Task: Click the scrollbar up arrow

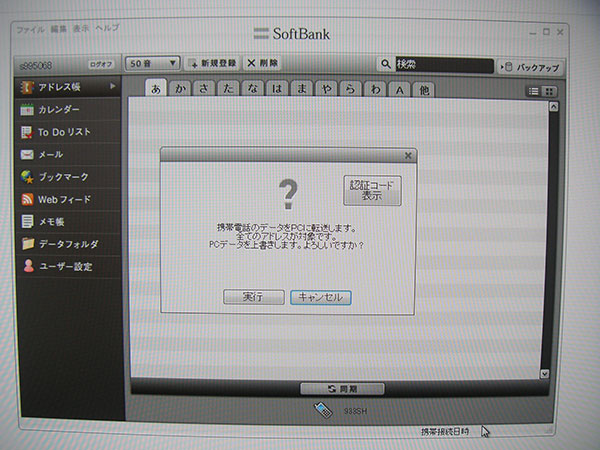Action: pyautogui.click(x=553, y=107)
